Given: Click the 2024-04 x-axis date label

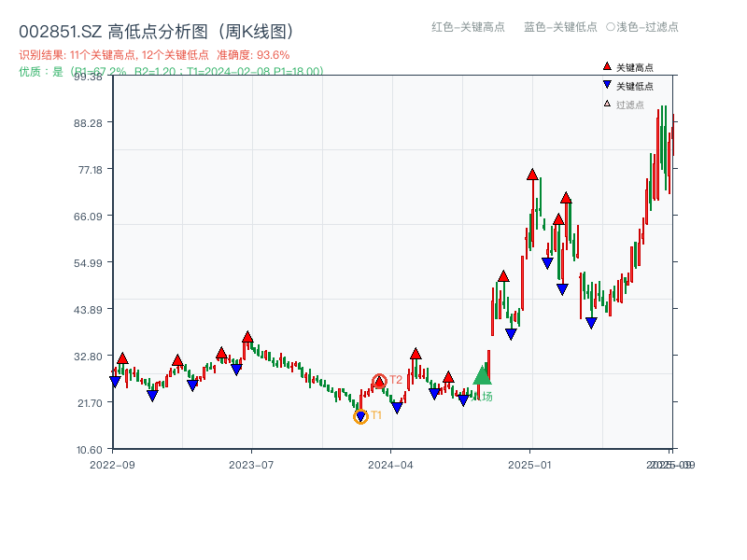Looking at the screenshot, I should (390, 465).
